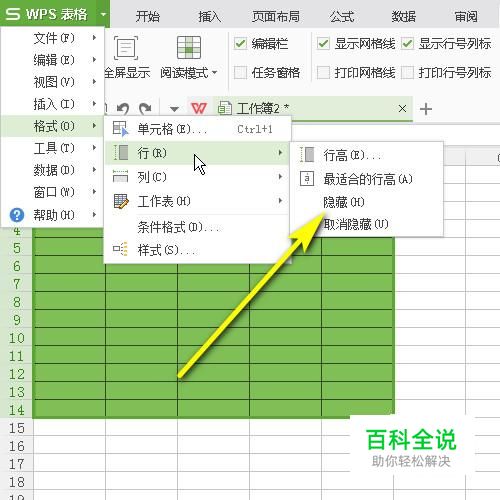
Task: Open the 审阅 ribbon tab
Action: tap(466, 16)
